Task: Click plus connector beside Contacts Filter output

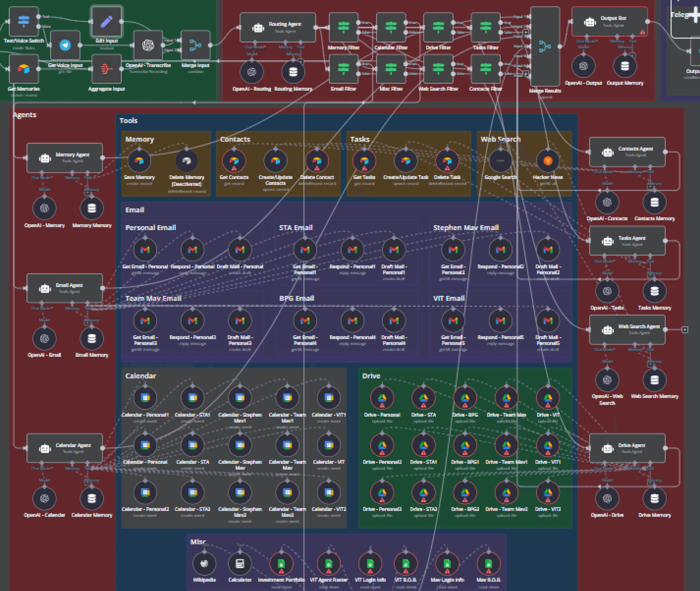Action: 526,74
